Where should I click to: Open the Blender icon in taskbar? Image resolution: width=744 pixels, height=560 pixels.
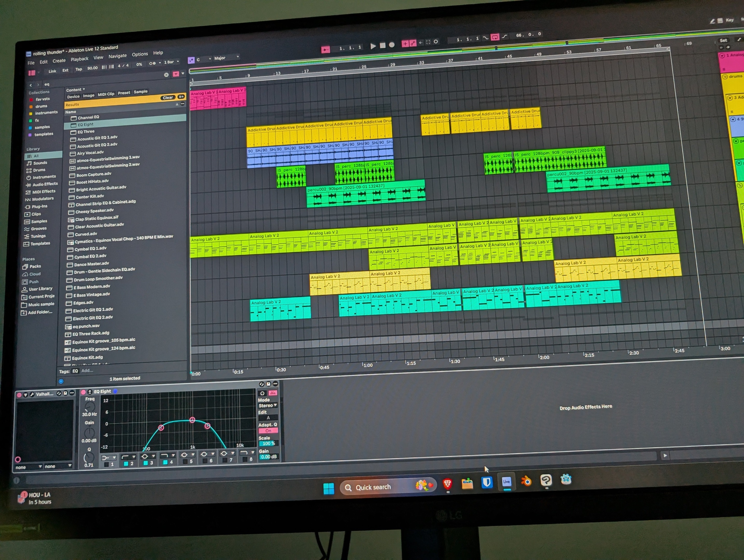pos(526,481)
